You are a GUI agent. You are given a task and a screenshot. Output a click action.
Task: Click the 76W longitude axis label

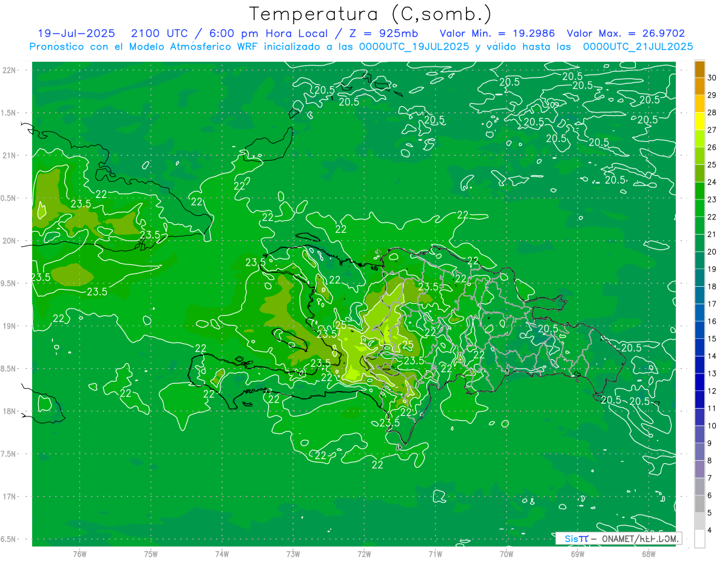(x=79, y=554)
